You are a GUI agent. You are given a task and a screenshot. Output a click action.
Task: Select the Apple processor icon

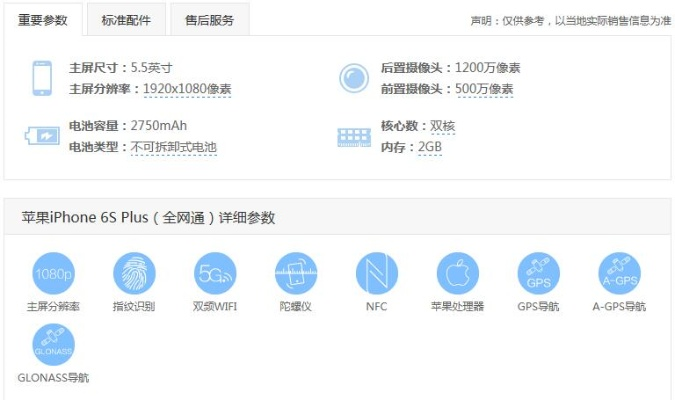458,273
